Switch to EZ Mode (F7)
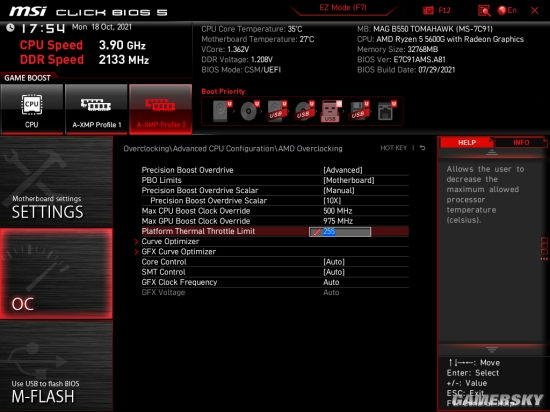The width and height of the screenshot is (550, 412). [x=343, y=8]
